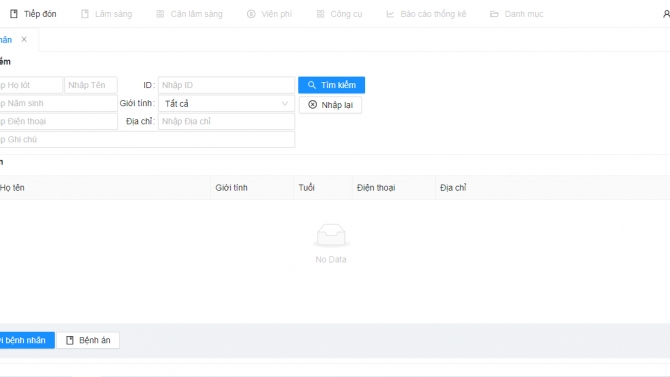
Task: Open the Lâm sàng menu
Action: pyautogui.click(x=106, y=14)
